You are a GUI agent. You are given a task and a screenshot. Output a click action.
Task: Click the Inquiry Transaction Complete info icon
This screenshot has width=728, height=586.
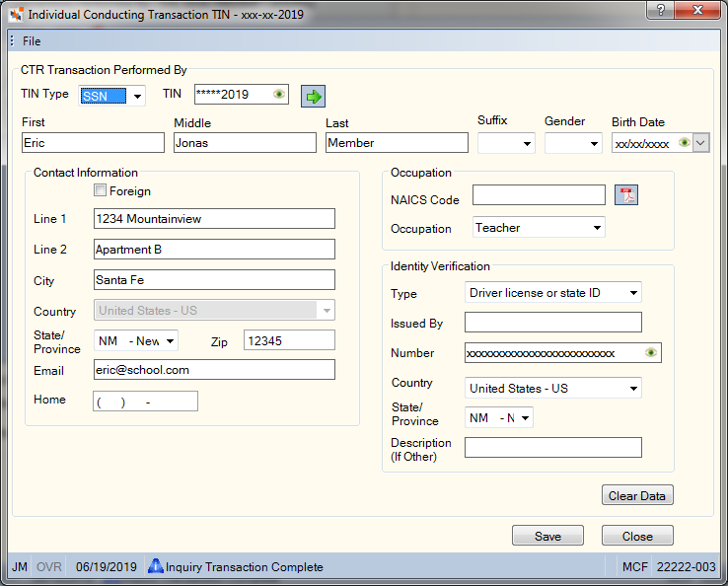(x=156, y=566)
